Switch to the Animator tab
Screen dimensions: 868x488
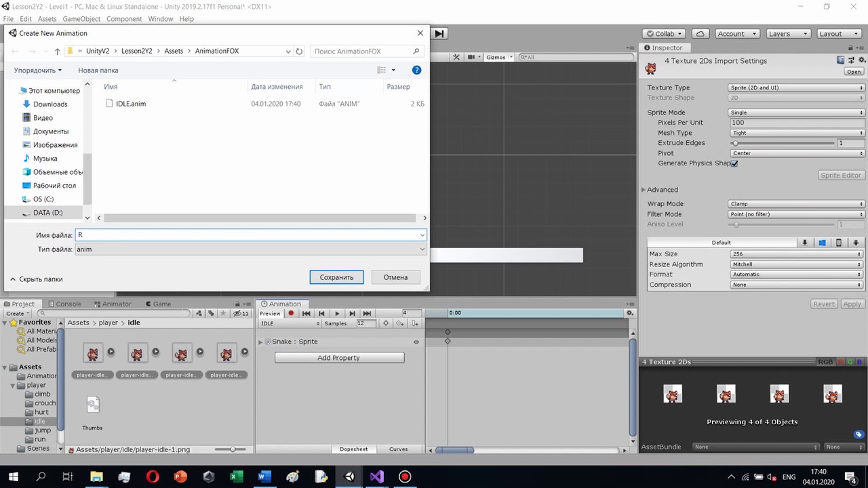point(113,304)
